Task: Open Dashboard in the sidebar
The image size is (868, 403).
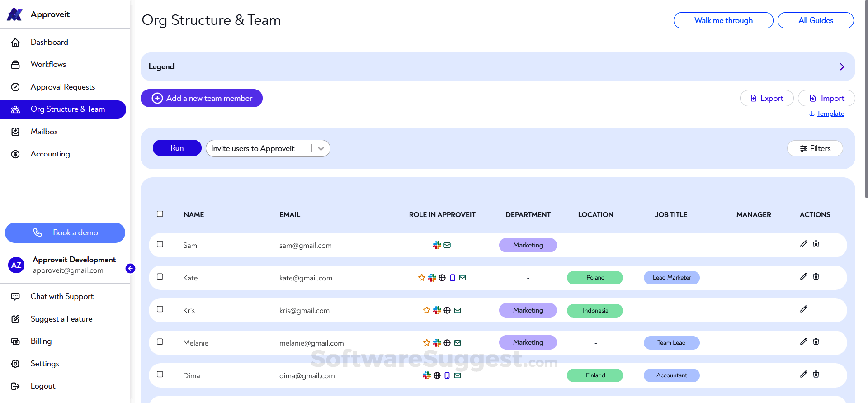Action: (x=49, y=42)
